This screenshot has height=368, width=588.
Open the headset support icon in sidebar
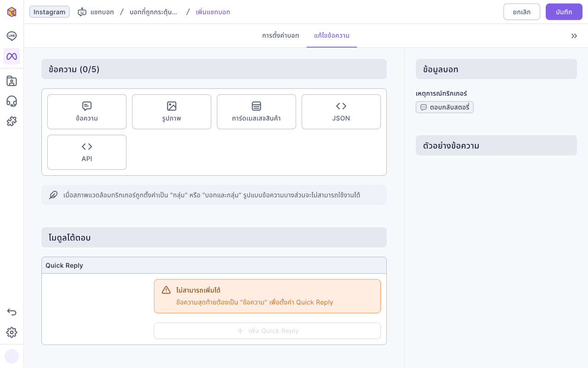[12, 101]
